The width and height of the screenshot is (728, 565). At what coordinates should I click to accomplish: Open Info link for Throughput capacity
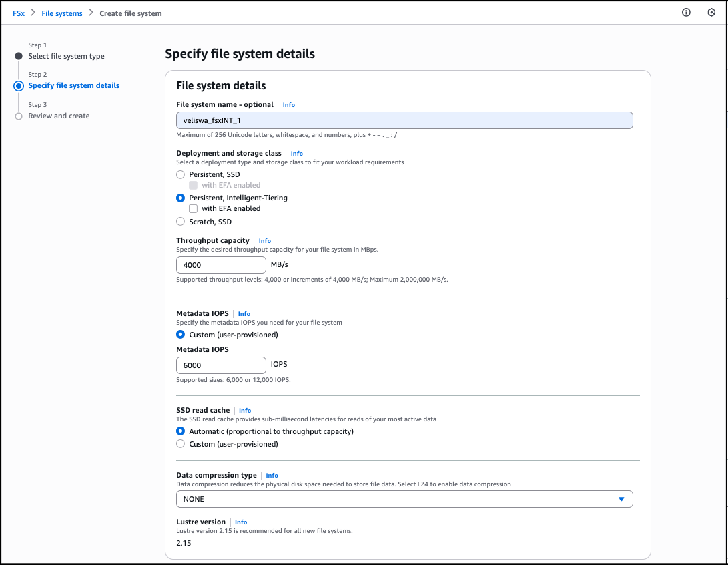pos(265,241)
